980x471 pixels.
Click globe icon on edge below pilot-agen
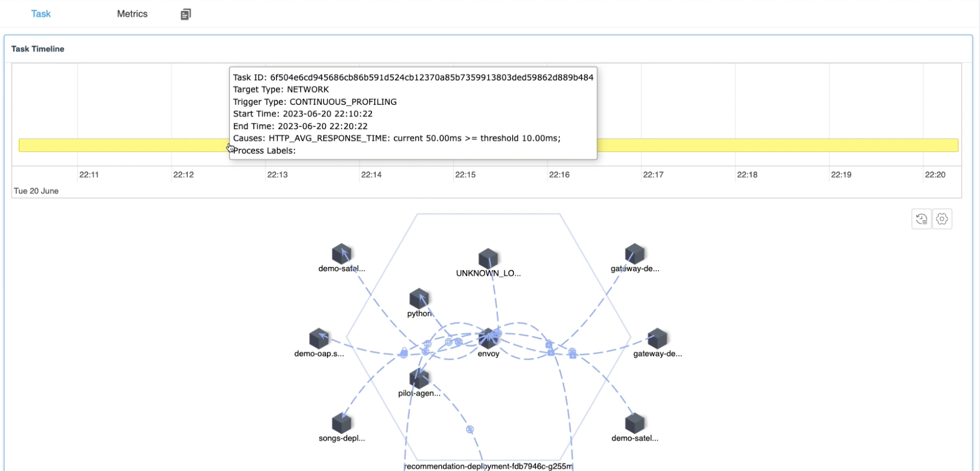[470, 429]
